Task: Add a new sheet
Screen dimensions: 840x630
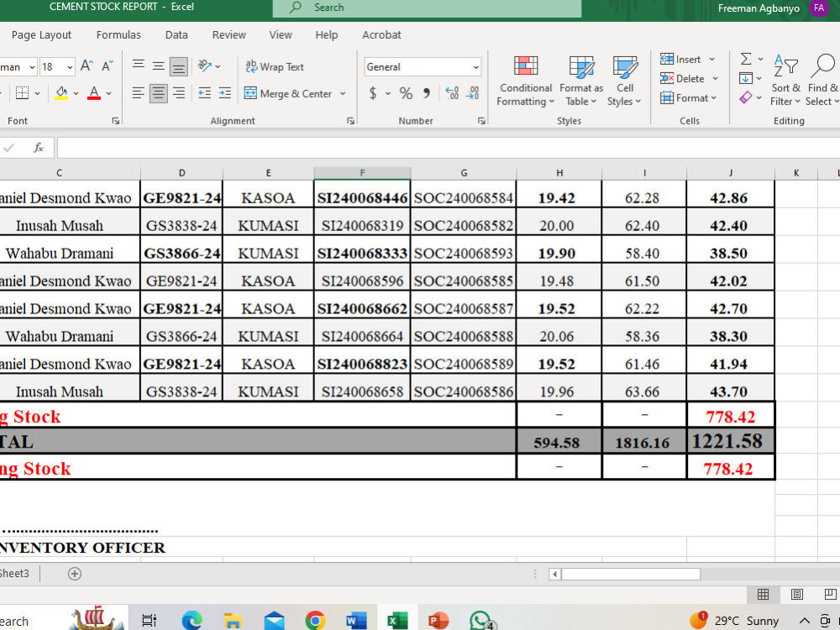Action: coord(75,574)
